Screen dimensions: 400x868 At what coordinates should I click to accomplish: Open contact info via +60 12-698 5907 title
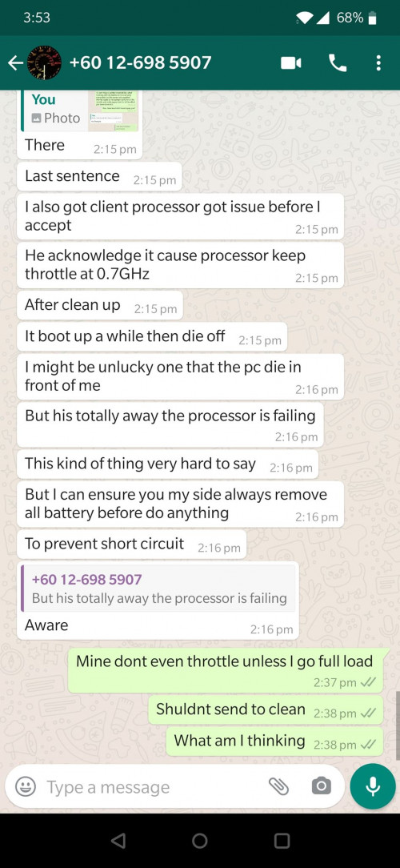(x=140, y=62)
